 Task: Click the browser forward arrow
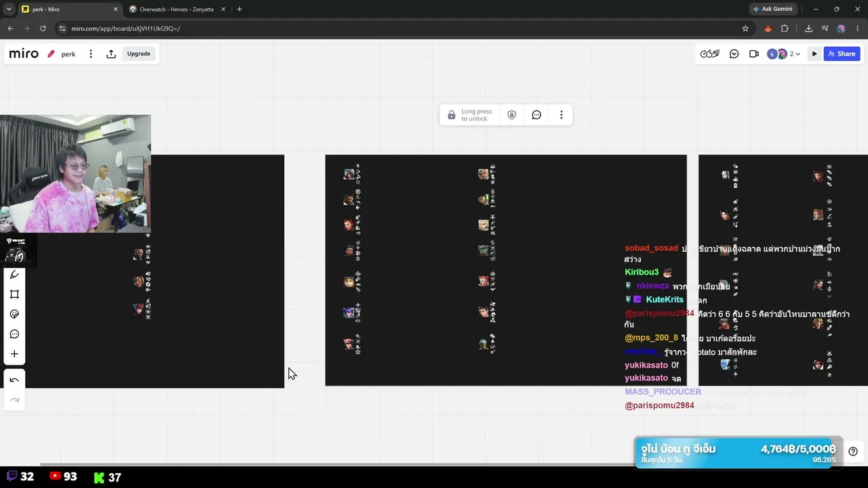coord(26,28)
